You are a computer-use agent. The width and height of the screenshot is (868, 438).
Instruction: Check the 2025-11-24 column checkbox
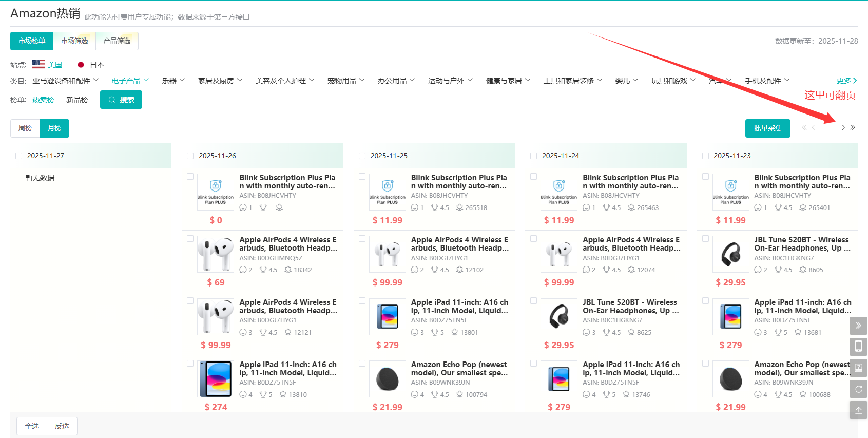pyautogui.click(x=534, y=156)
